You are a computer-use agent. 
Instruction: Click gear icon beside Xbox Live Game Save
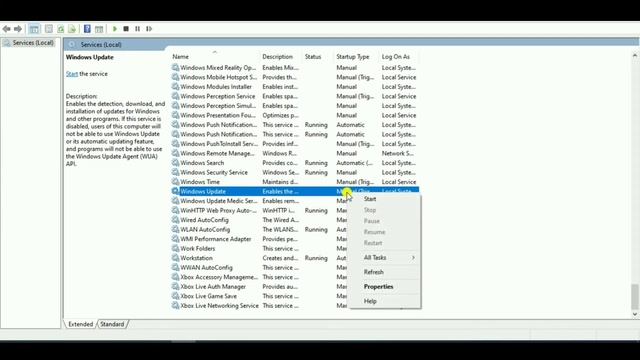(x=175, y=296)
